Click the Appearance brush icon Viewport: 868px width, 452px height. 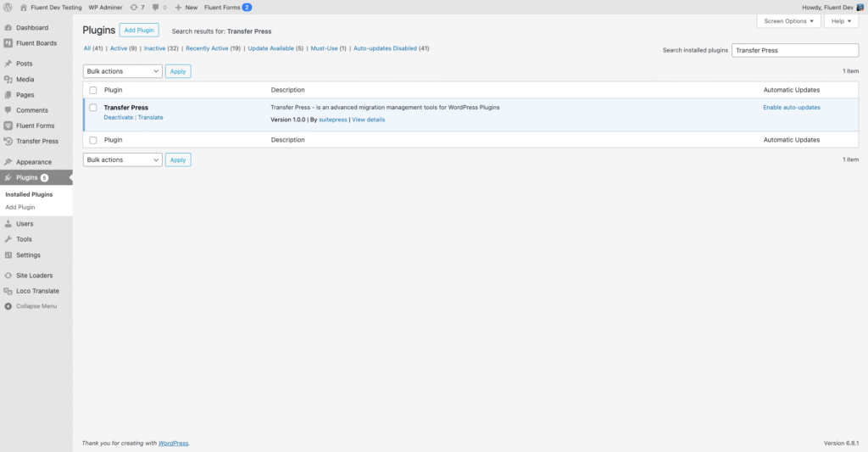8,162
